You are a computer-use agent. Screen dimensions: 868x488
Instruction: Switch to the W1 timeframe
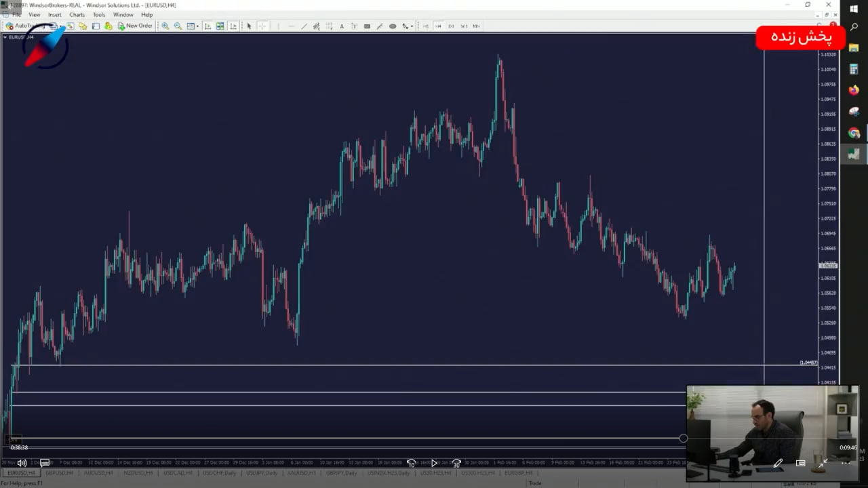[x=464, y=26]
